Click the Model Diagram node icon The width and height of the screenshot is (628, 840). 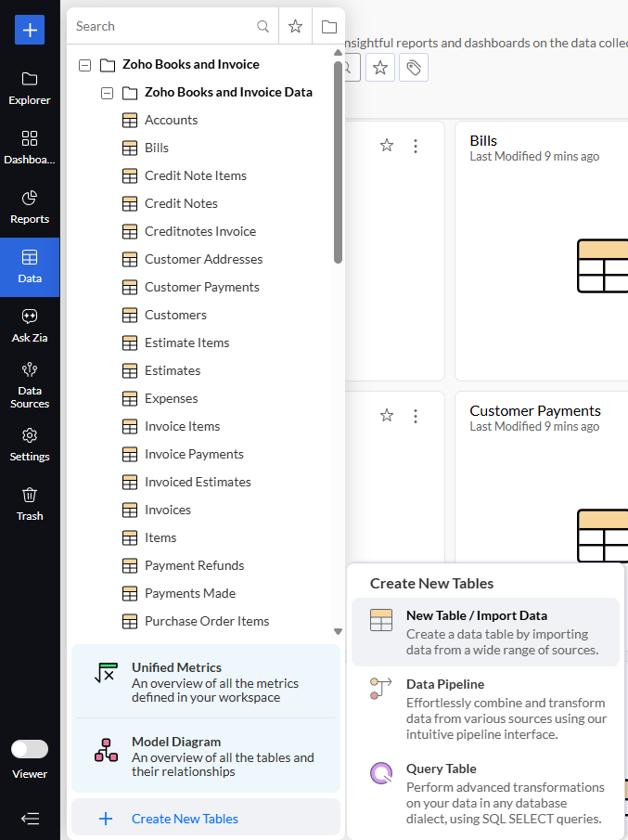[x=106, y=750]
